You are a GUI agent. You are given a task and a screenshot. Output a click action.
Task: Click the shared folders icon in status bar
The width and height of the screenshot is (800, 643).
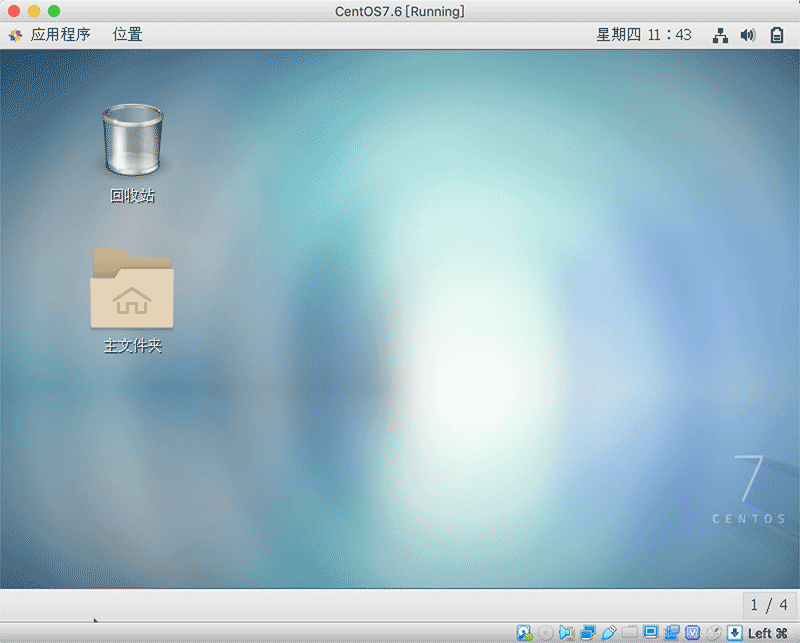point(630,632)
